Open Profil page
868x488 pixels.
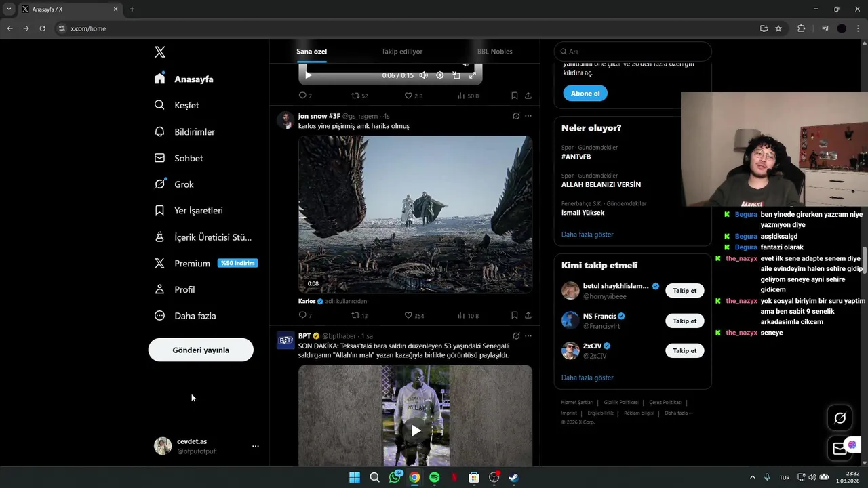(174, 289)
